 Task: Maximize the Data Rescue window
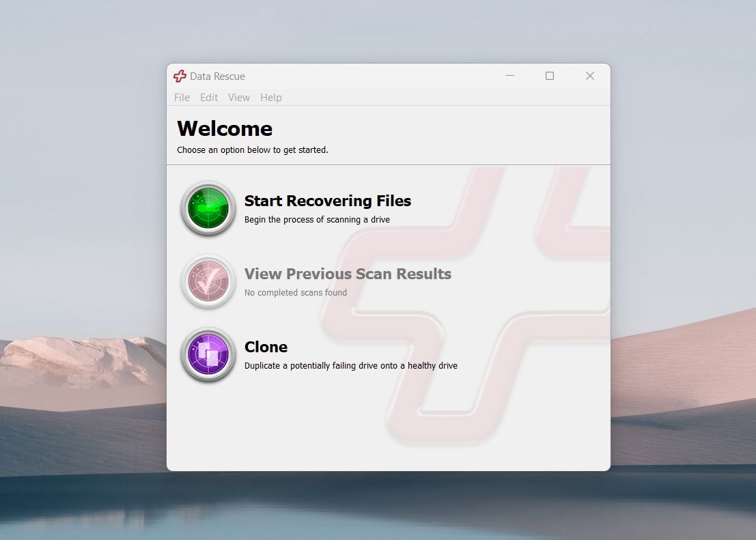point(550,76)
